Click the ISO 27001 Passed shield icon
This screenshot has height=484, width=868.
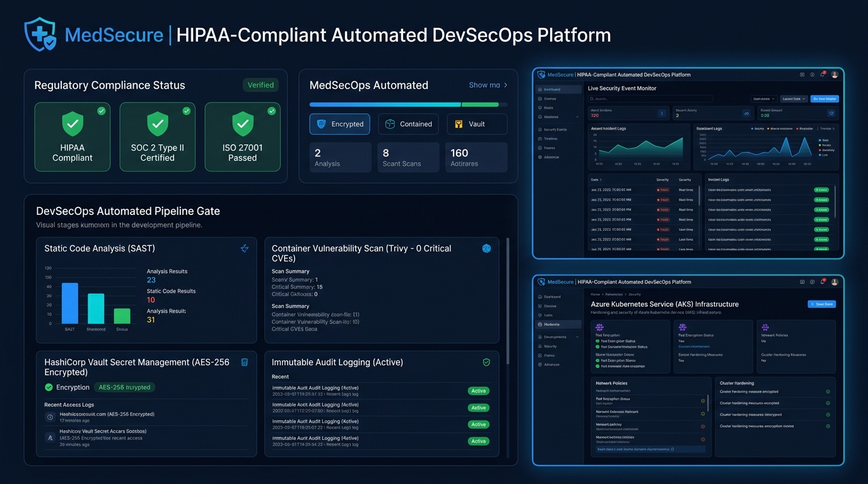point(243,124)
